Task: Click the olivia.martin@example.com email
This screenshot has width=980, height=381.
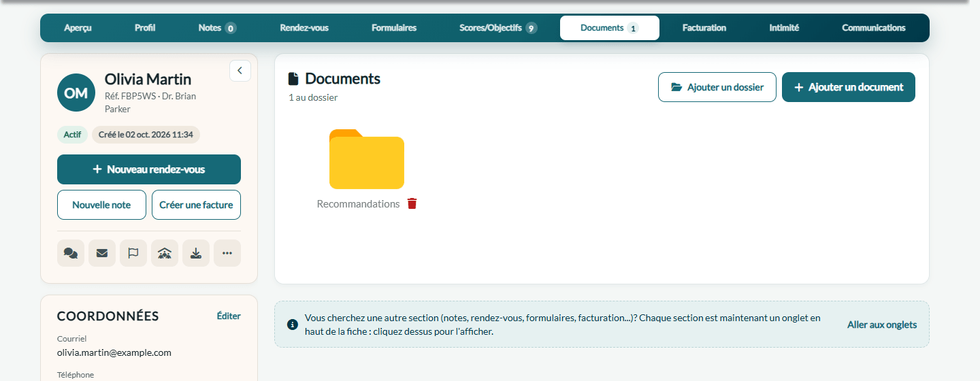Action: click(114, 352)
